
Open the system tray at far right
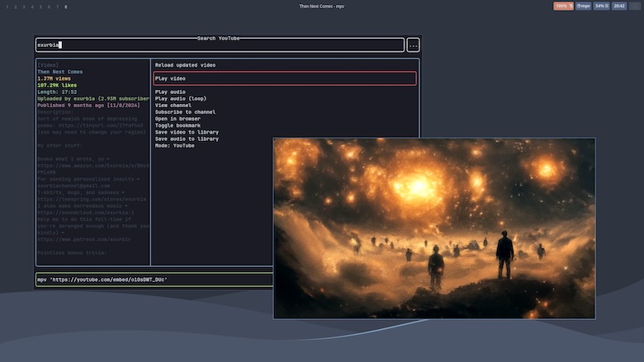pyautogui.click(x=635, y=6)
